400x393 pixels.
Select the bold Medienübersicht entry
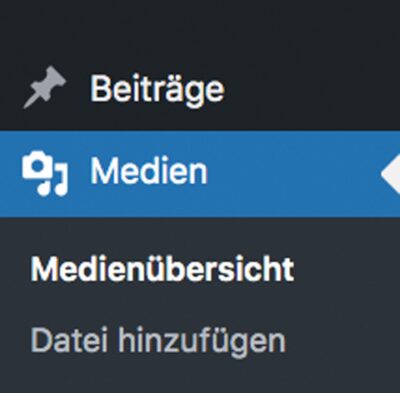click(x=162, y=269)
